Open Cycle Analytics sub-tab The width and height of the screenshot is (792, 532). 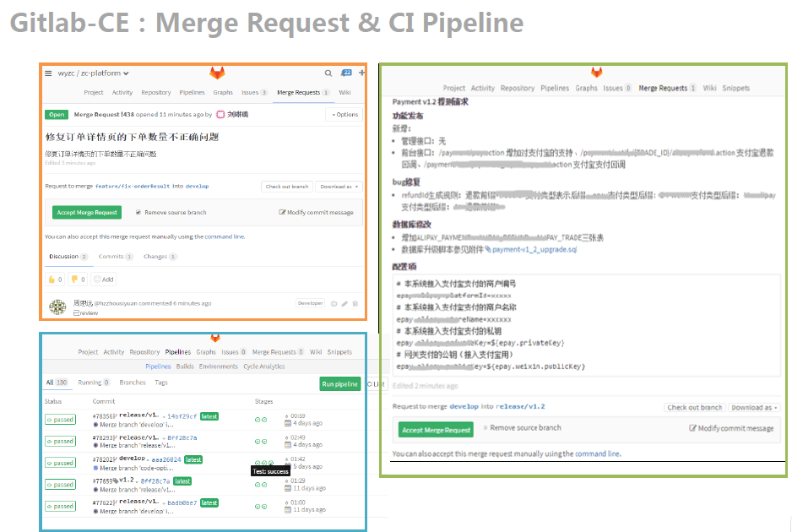264,366
